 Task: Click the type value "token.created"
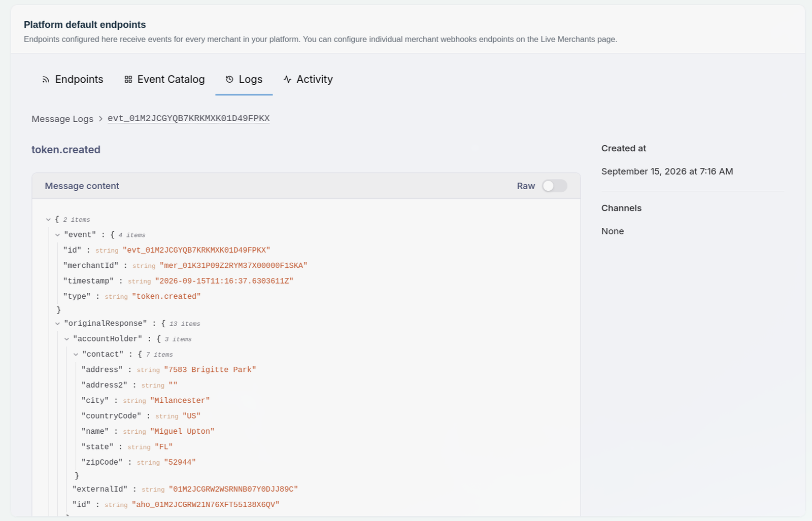click(x=166, y=296)
